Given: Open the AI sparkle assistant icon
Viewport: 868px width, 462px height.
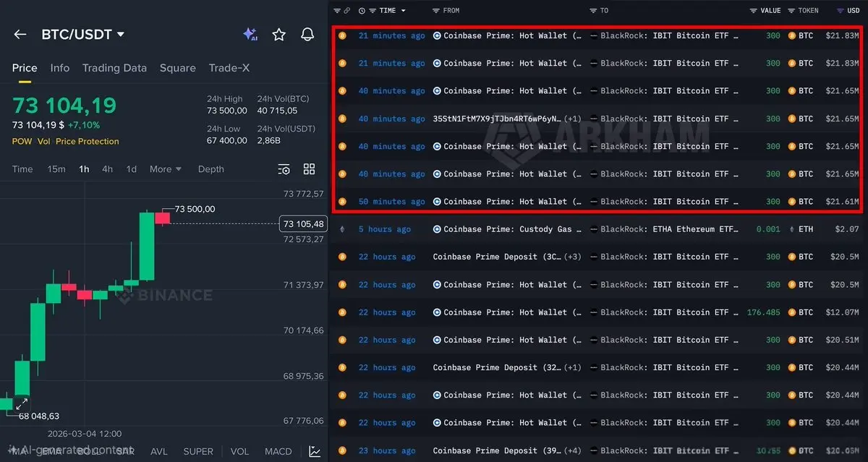Looking at the screenshot, I should pyautogui.click(x=250, y=35).
